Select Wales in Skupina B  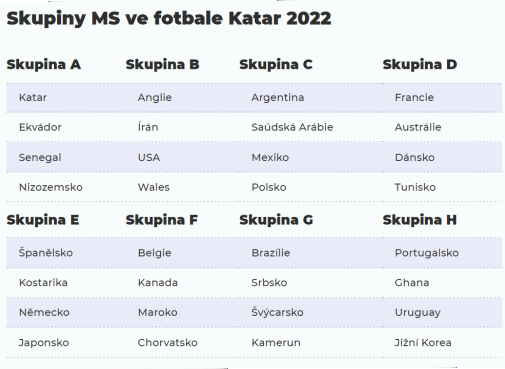pos(154,187)
